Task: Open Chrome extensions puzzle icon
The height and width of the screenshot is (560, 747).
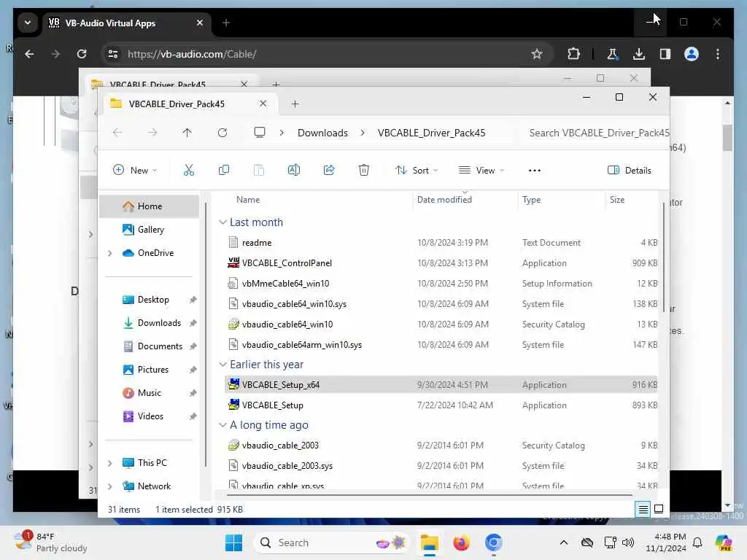Action: tap(573, 54)
